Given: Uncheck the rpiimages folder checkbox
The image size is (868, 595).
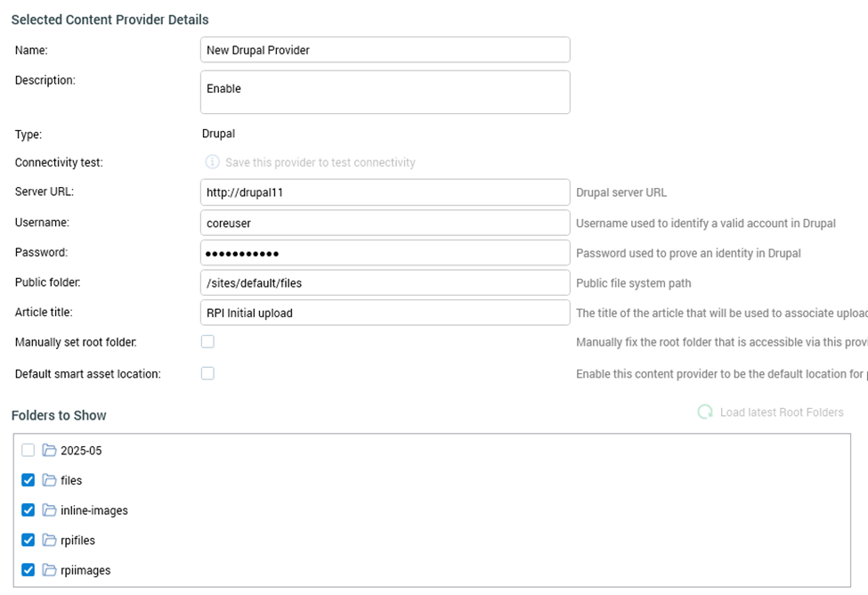Looking at the screenshot, I should point(28,570).
